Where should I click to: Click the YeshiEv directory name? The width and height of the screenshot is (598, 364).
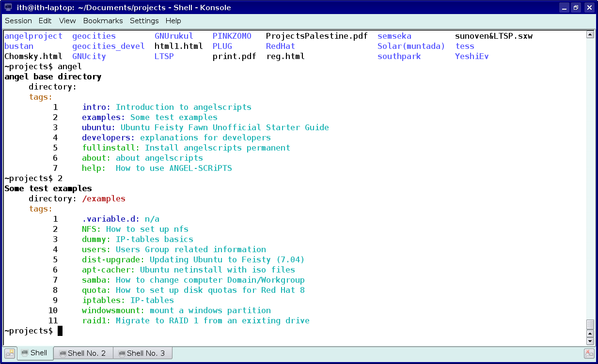pyautogui.click(x=472, y=56)
